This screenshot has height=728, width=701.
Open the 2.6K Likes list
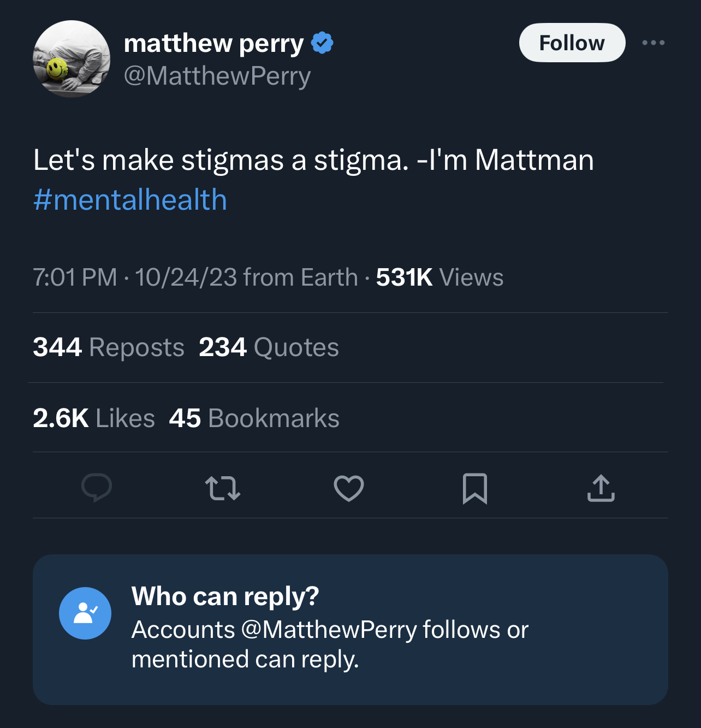point(94,418)
